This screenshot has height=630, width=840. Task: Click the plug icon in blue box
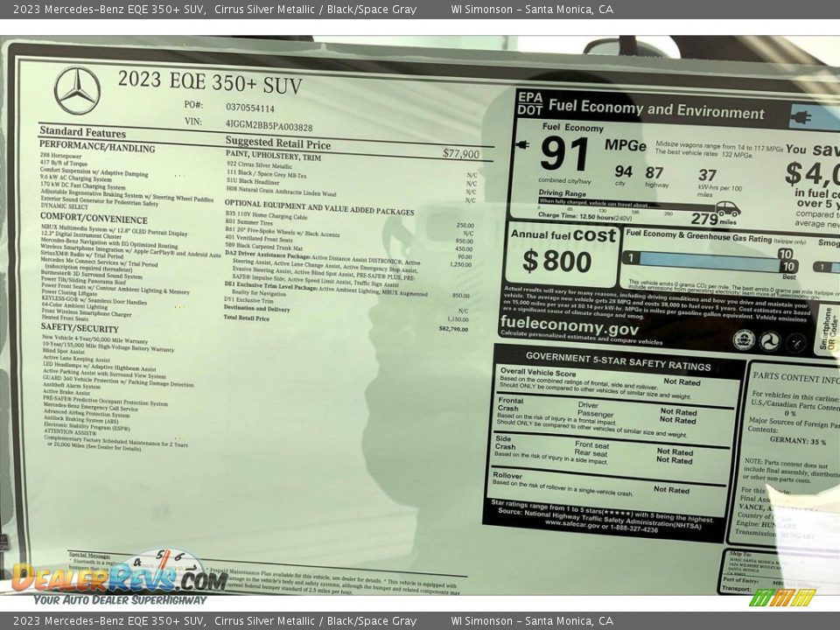pyautogui.click(x=801, y=116)
